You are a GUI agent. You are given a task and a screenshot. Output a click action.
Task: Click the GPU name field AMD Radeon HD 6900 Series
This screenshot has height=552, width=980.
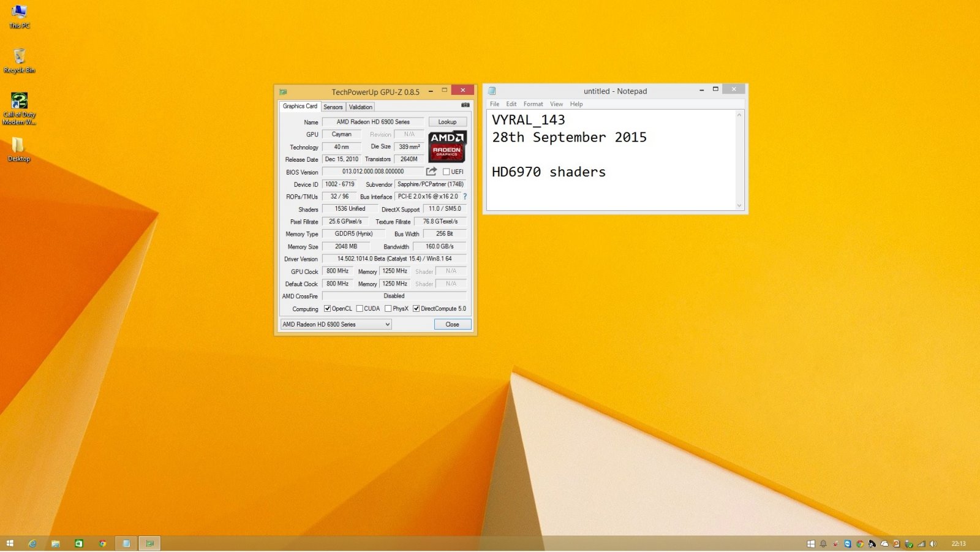(373, 122)
